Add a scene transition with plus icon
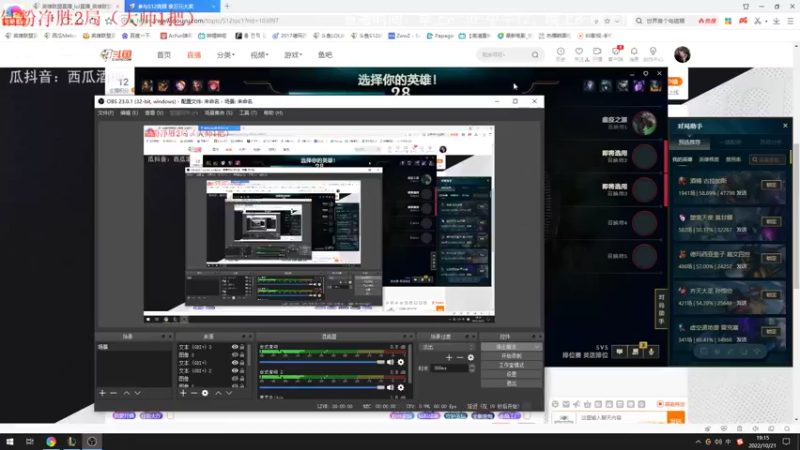This screenshot has height=450, width=800. point(449,358)
